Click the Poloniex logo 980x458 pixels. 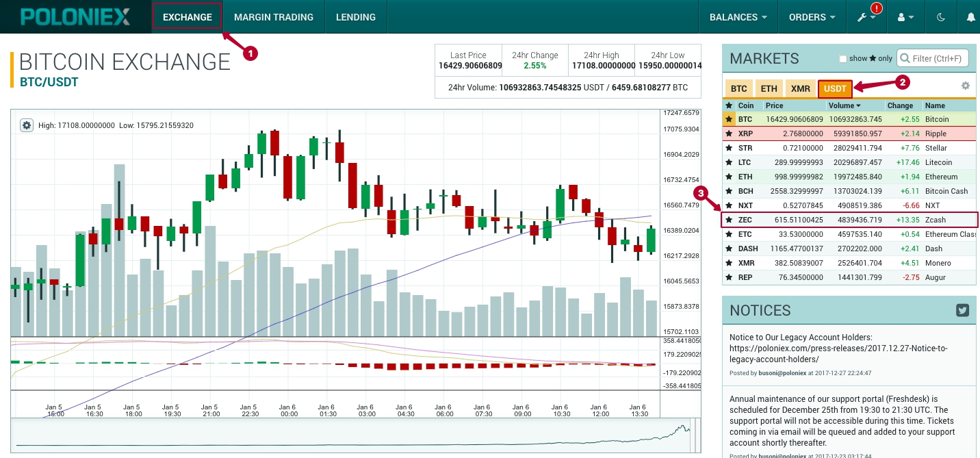coord(75,16)
